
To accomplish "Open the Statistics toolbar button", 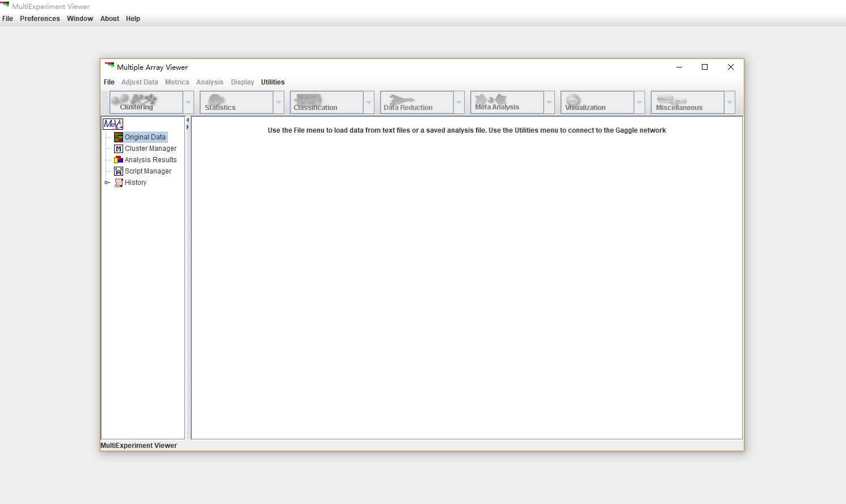I will [237, 103].
